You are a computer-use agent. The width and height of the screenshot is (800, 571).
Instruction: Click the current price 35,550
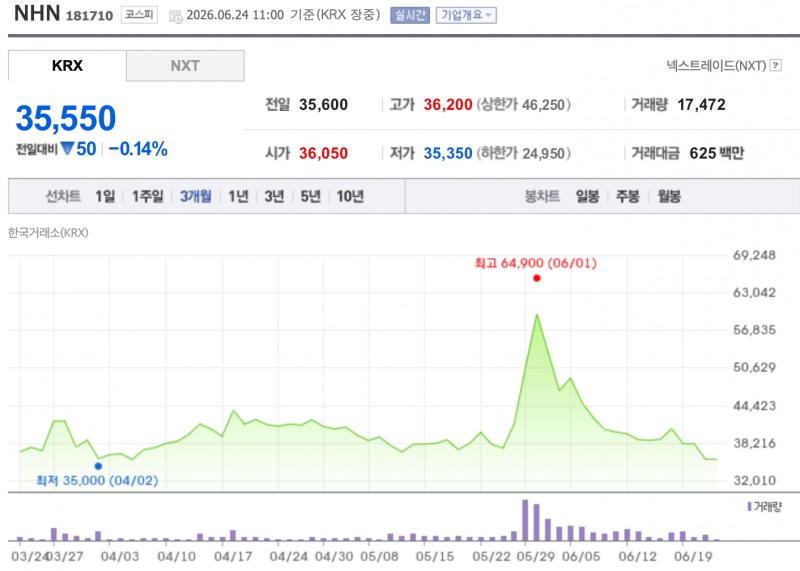(x=66, y=118)
